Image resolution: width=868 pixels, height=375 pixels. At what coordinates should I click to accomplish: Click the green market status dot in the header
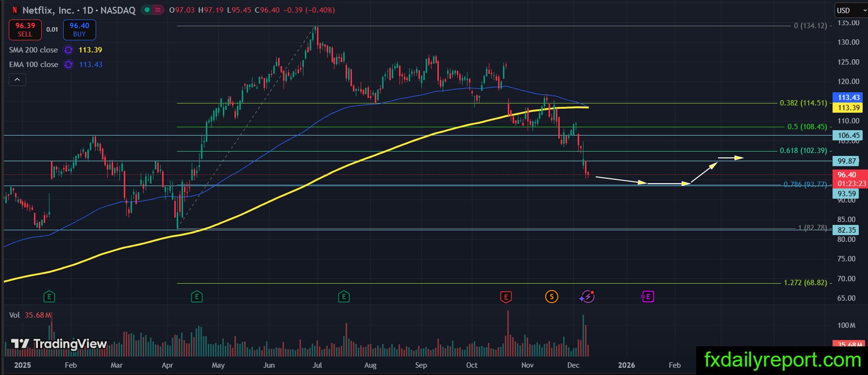147,10
